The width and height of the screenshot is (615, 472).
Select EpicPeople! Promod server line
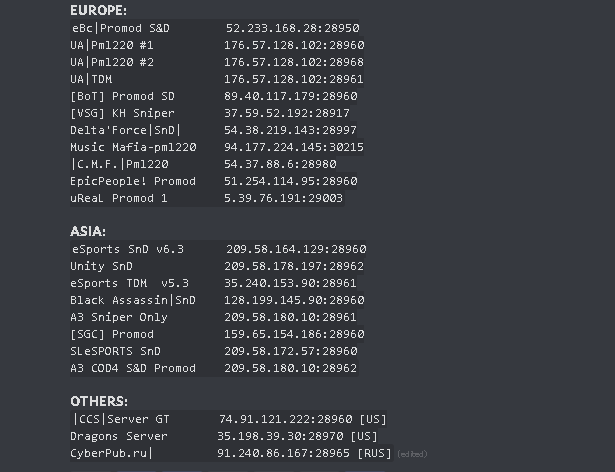214,181
